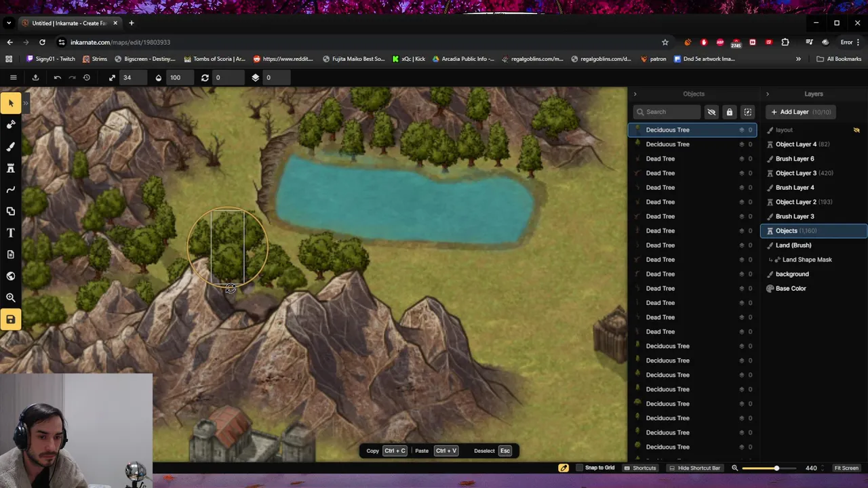Open All Bookmarks folder
Viewport: 868px width, 488px height.
coord(839,59)
